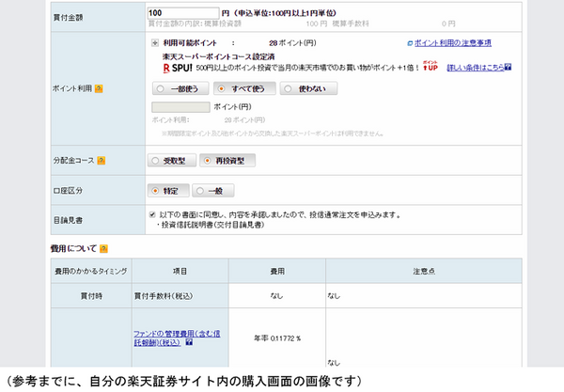This screenshot has width=564, height=392.
Task: Open ファンドの管理費用(含む信託報酬) link
Action: tap(177, 338)
